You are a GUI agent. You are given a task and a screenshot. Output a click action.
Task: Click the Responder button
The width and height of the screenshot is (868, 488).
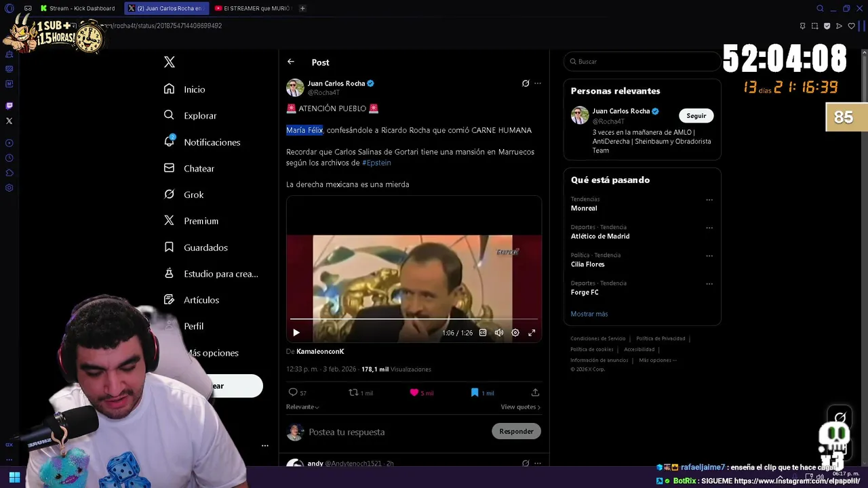(516, 431)
